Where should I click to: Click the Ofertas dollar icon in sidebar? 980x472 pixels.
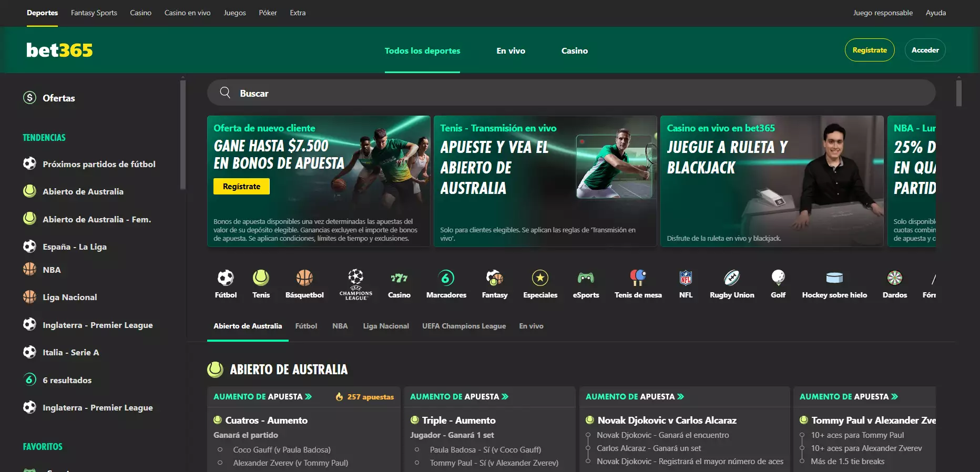tap(30, 98)
